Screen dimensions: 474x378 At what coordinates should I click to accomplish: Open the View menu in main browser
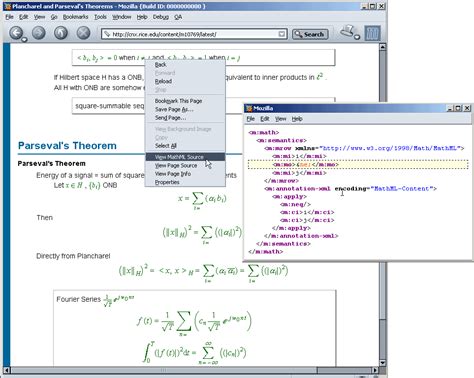[39, 17]
